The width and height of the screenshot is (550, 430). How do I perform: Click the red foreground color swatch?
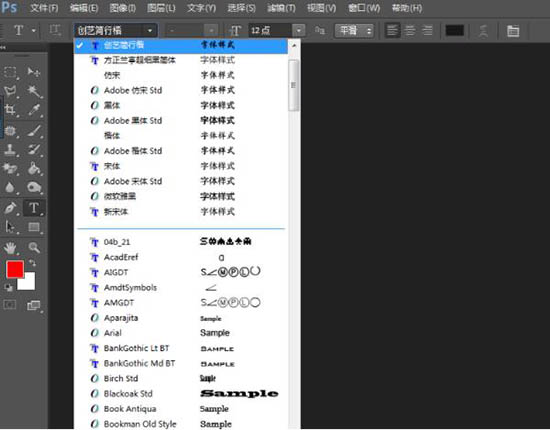point(15,269)
